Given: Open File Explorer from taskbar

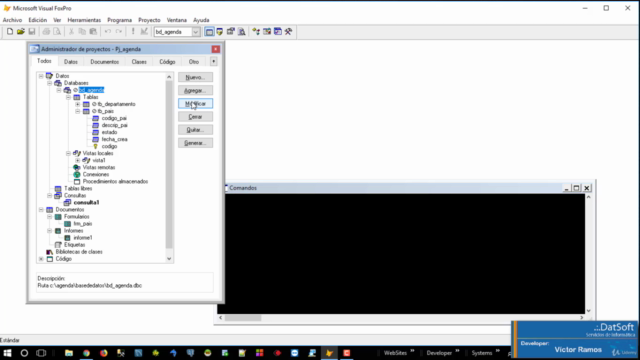Looking at the screenshot, I should [x=69, y=353].
